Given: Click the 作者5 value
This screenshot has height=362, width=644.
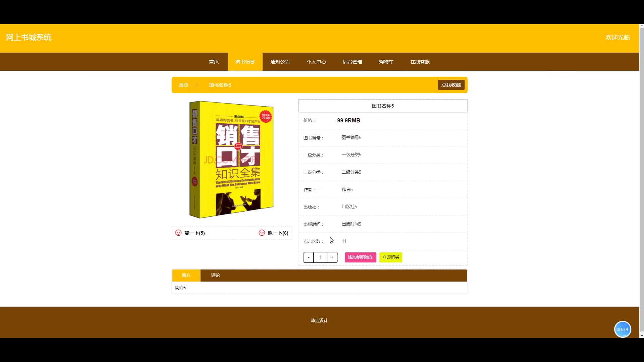Looking at the screenshot, I should click(x=347, y=189).
